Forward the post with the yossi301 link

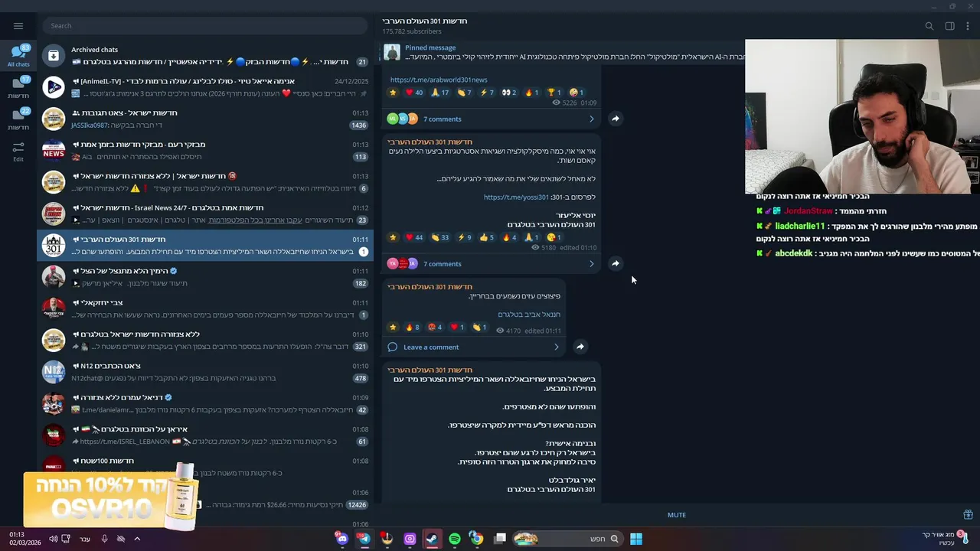pyautogui.click(x=615, y=263)
